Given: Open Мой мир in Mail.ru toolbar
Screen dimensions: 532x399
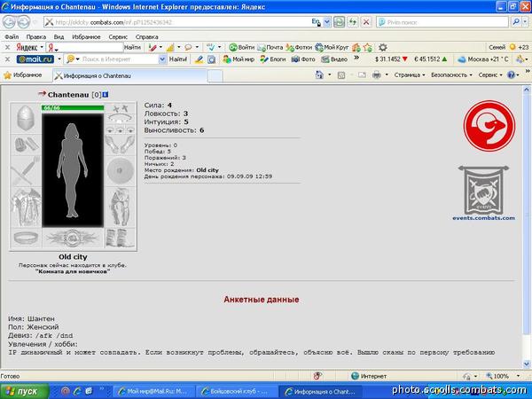Looking at the screenshot, I should [239, 59].
